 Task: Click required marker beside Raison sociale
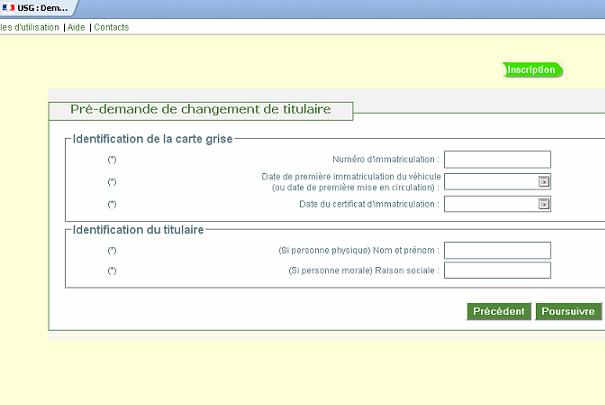[x=112, y=271]
